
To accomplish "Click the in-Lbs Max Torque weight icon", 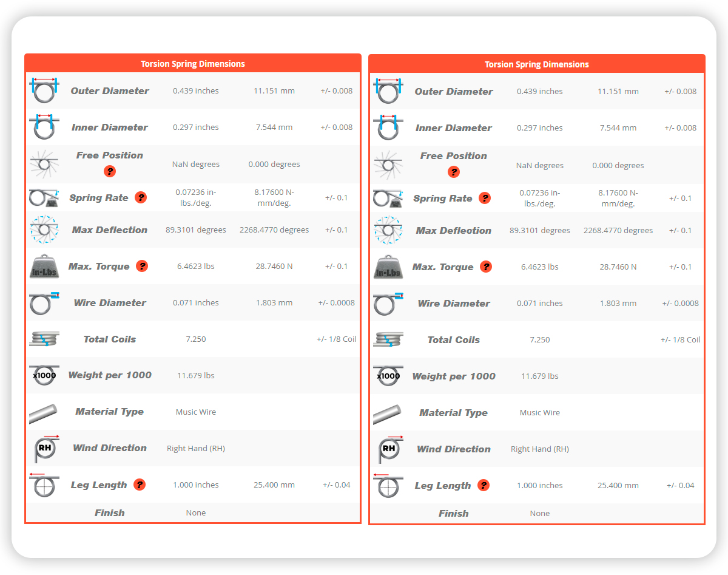I will click(44, 266).
